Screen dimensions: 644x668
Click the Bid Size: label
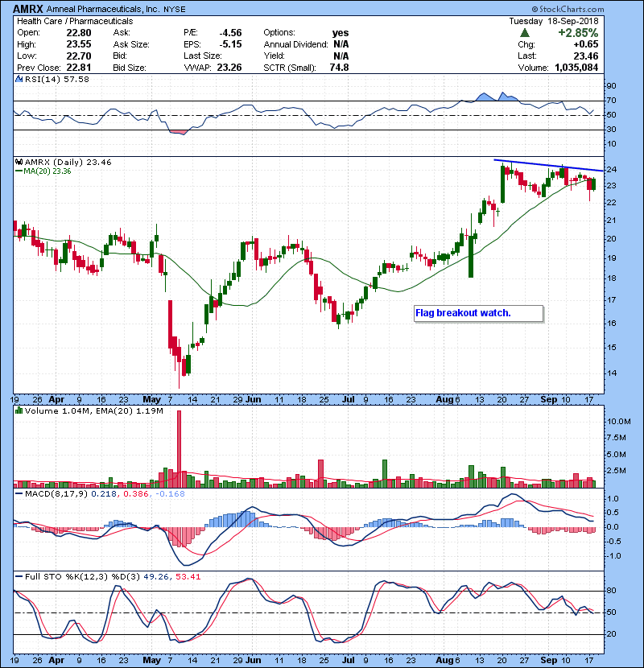129,68
